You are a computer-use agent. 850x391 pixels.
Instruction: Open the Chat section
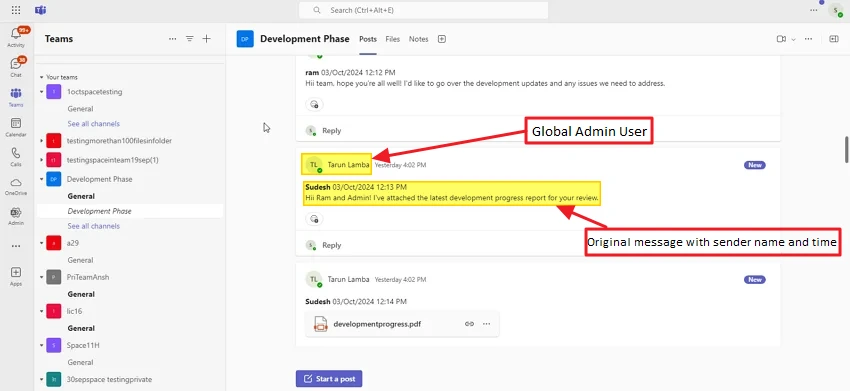point(16,67)
